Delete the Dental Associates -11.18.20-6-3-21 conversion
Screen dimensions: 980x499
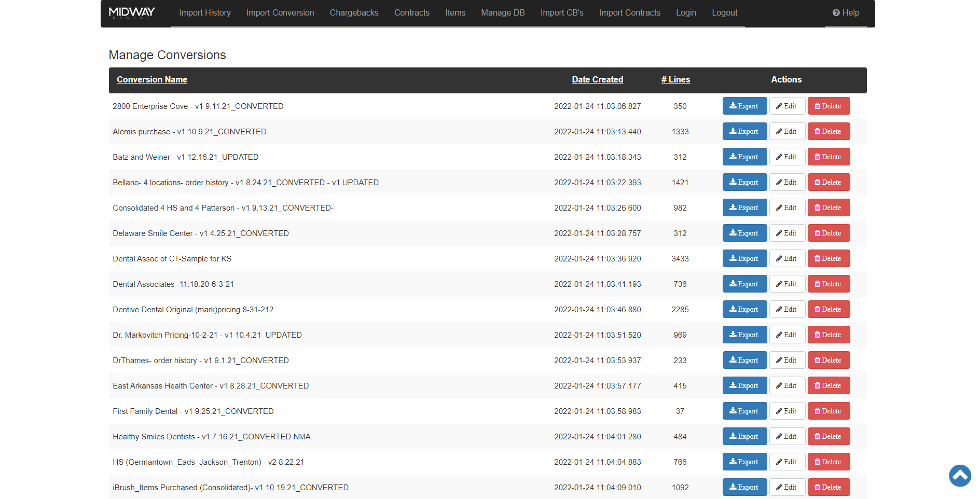point(828,284)
